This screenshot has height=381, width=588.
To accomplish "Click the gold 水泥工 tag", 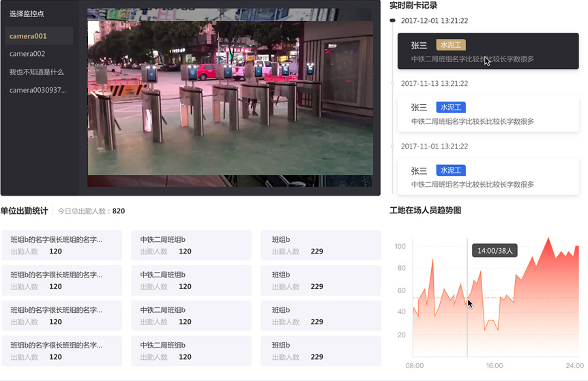I will (450, 45).
